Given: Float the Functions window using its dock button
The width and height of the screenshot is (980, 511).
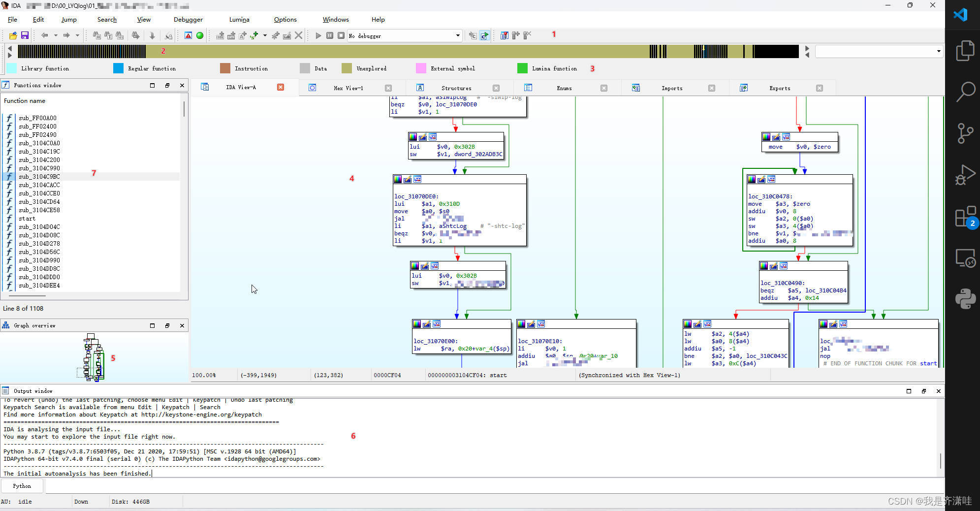Looking at the screenshot, I should [167, 85].
